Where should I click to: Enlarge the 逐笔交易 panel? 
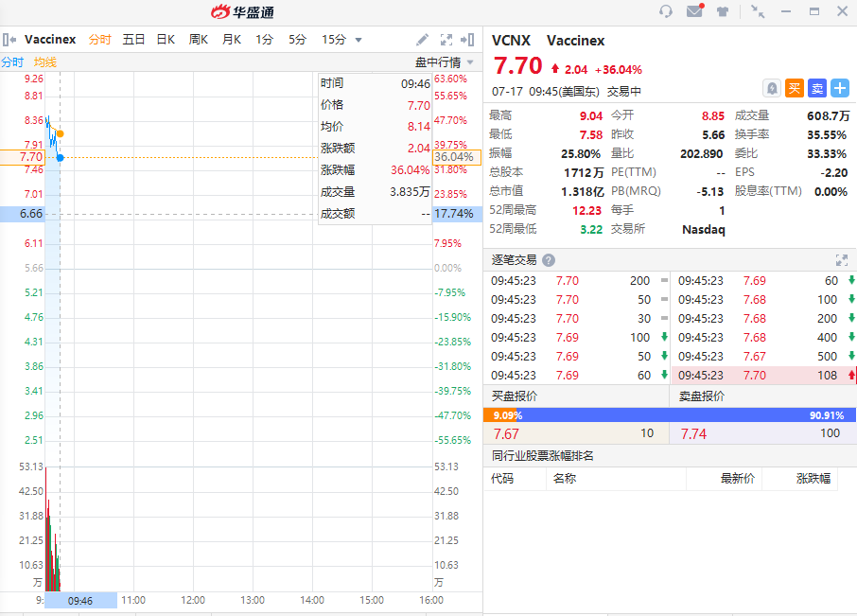point(842,260)
